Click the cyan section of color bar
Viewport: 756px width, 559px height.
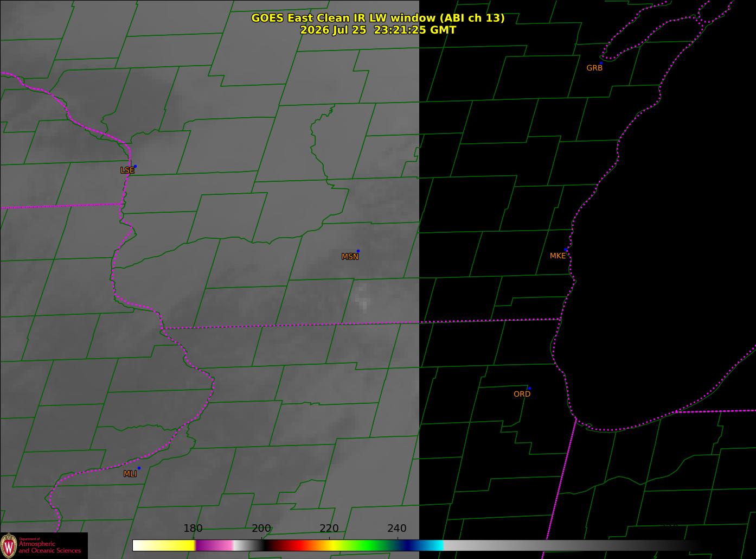click(434, 545)
